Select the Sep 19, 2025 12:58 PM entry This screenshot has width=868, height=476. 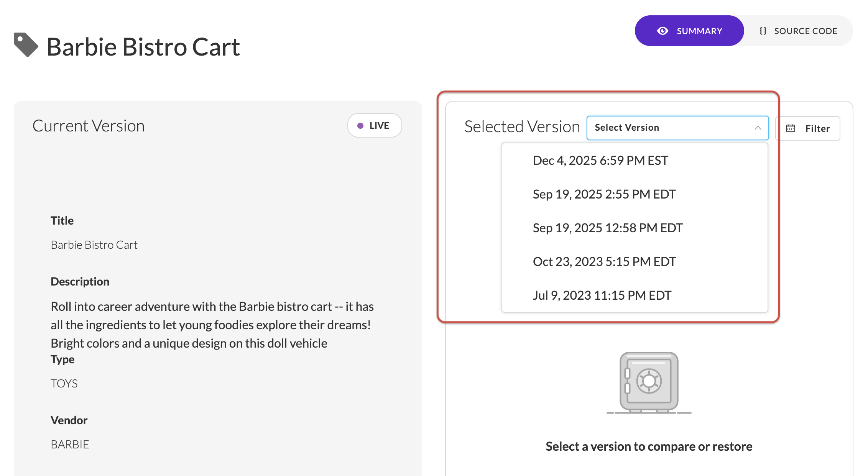(607, 227)
